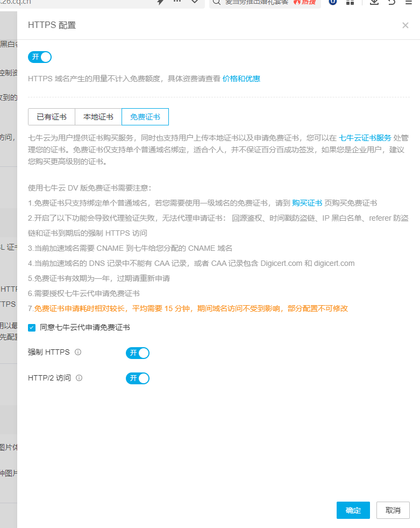
Task: Disable the 强制 HTTPS toggle
Action: 137,353
